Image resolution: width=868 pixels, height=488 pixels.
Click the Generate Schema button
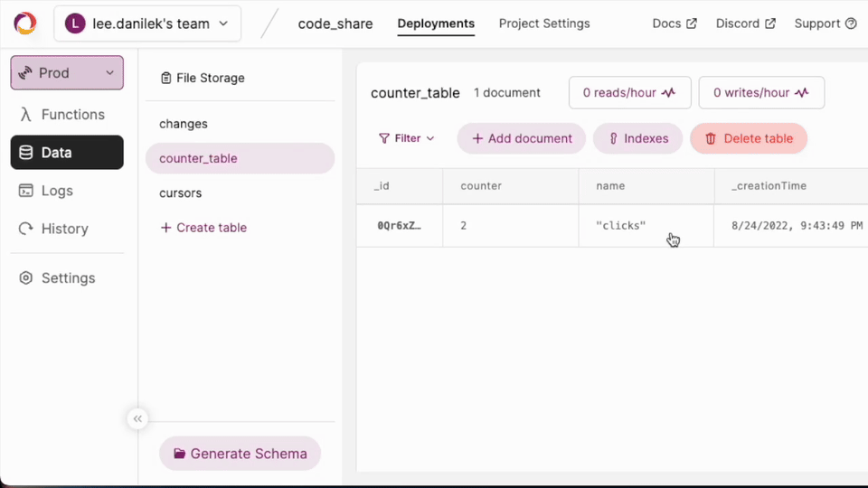[240, 454]
